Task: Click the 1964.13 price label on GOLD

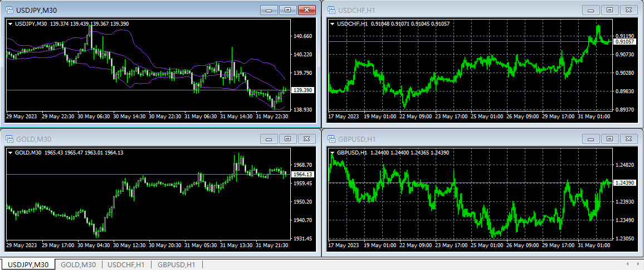Action: pos(303,175)
